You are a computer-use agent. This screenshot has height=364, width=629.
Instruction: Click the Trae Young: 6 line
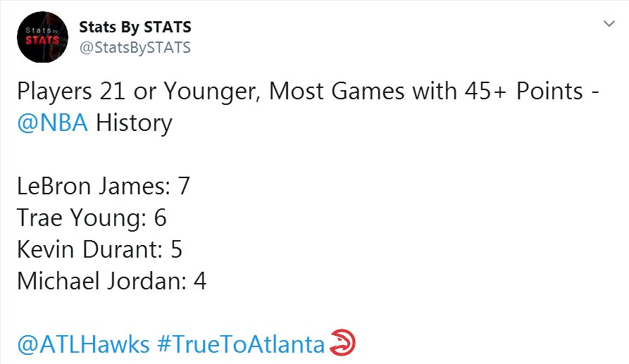coord(92,218)
